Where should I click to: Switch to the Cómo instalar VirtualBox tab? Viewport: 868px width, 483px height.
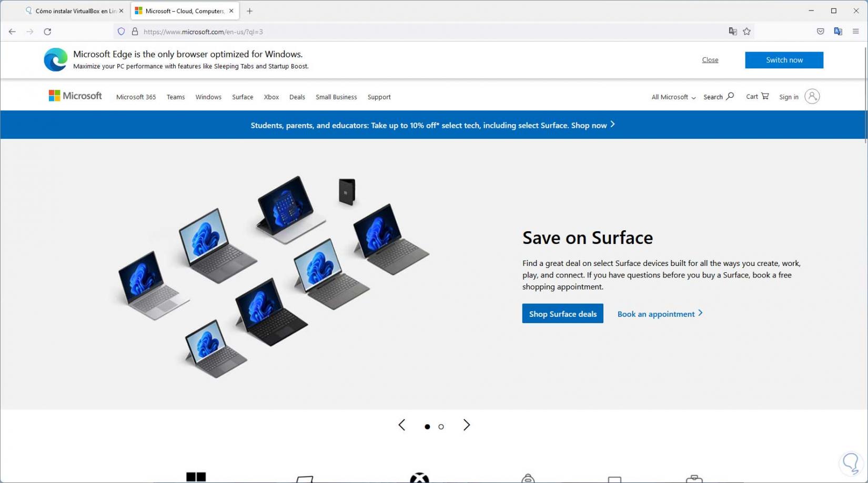click(x=76, y=11)
